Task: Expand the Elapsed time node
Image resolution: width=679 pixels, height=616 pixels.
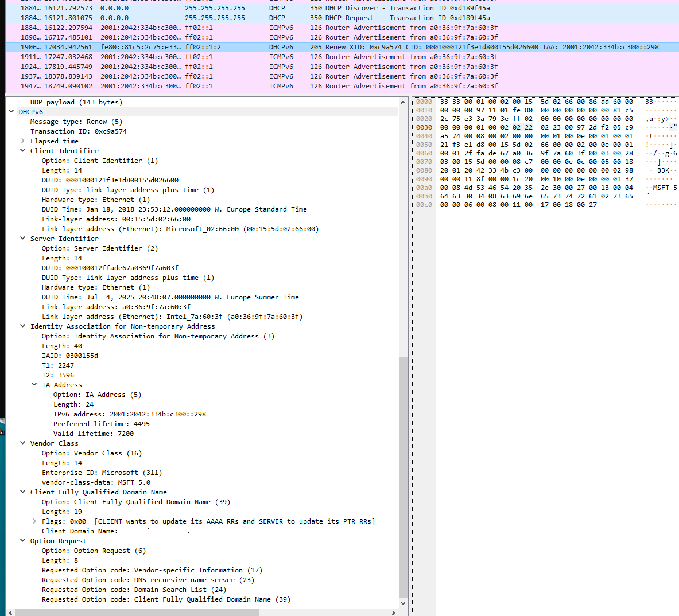Action: [23, 141]
